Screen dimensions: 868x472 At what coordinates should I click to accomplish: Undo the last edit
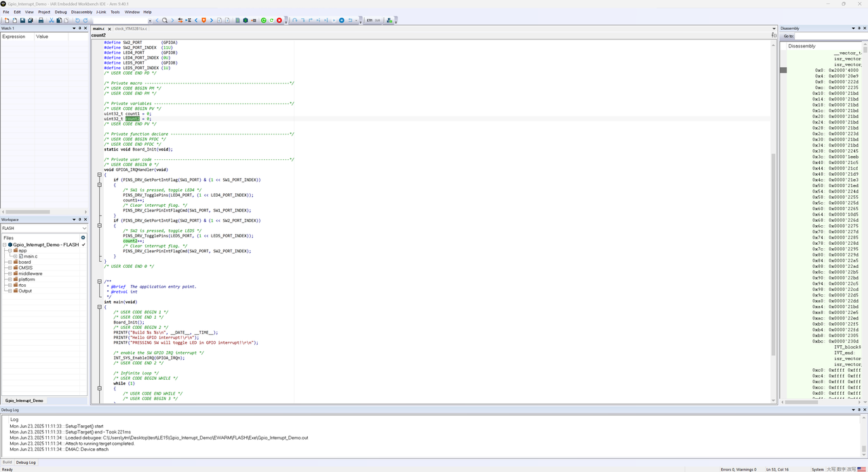point(77,20)
